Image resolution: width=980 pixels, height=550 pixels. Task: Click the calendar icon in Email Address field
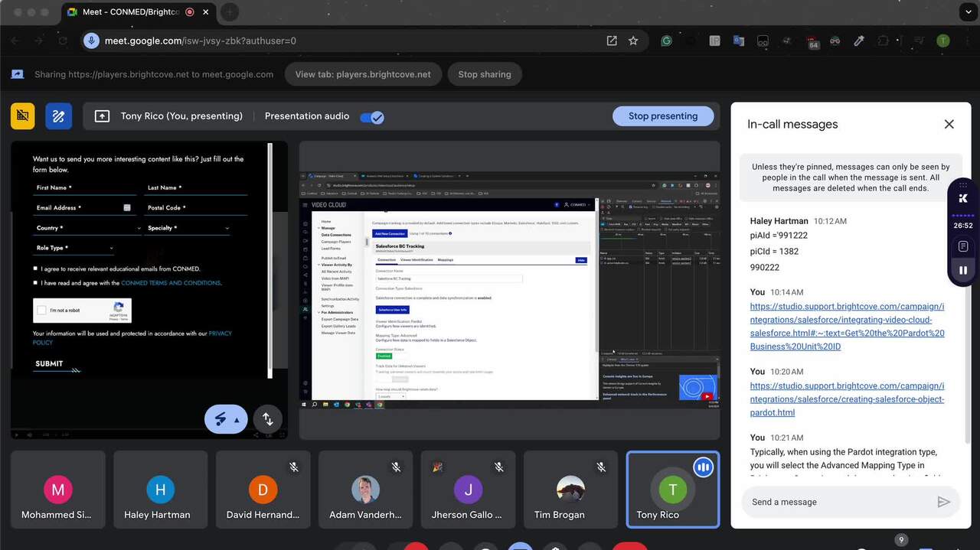point(127,207)
